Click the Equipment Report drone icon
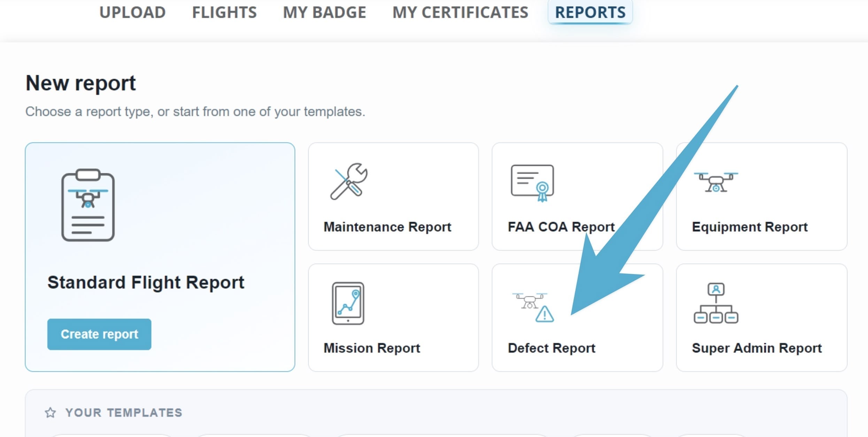 coord(716,182)
